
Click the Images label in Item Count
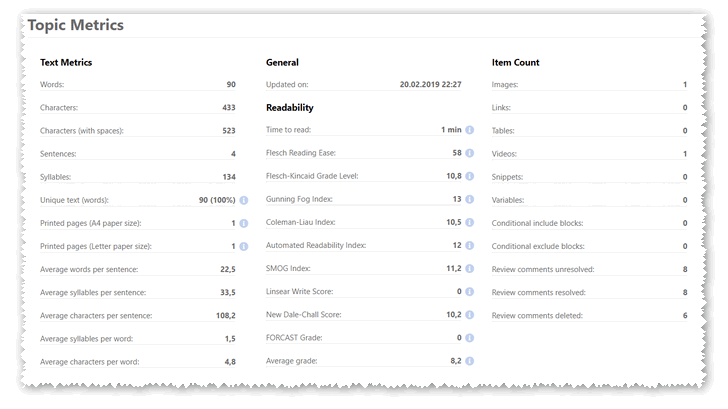(505, 84)
